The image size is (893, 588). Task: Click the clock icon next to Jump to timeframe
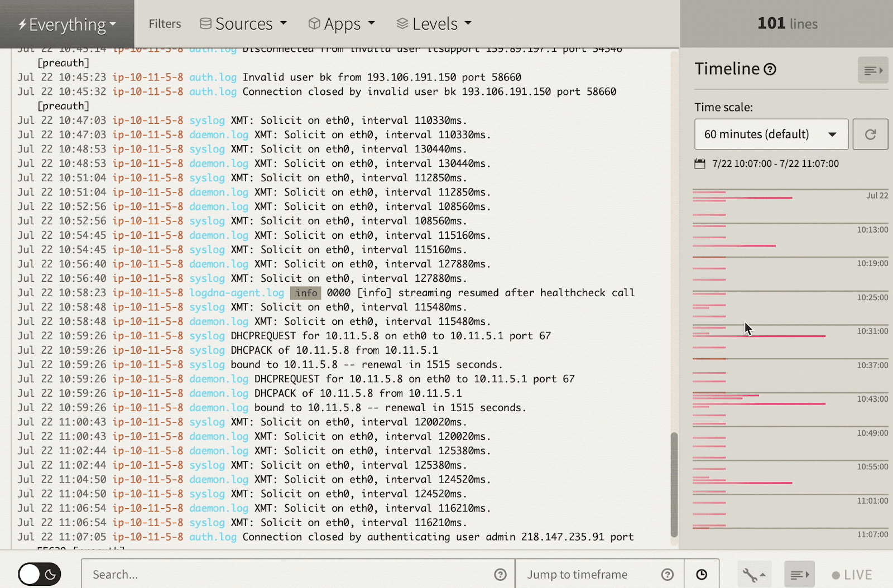pos(702,575)
